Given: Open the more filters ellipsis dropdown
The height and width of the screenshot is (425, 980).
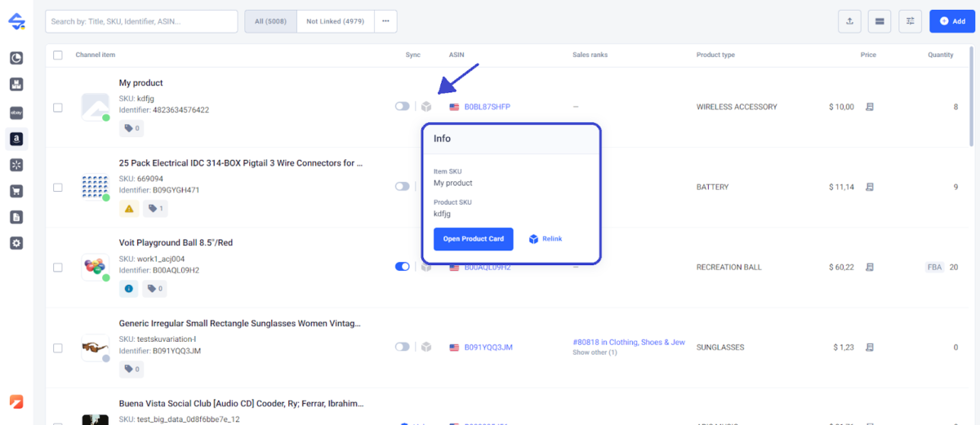Looking at the screenshot, I should point(385,21).
